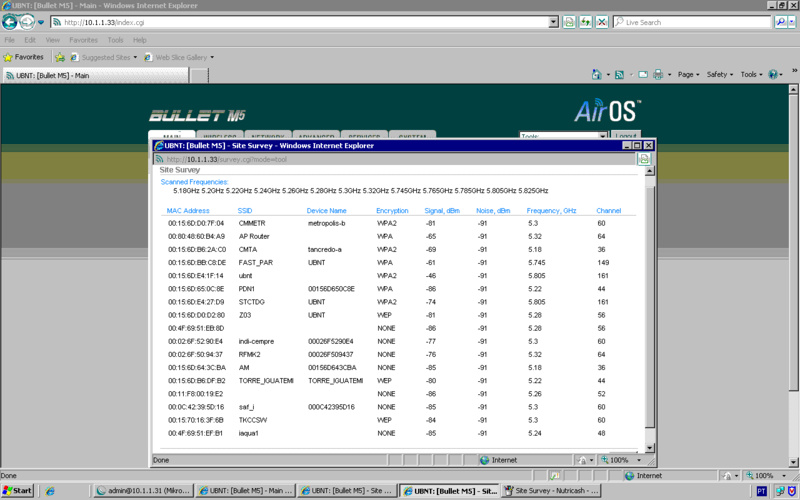Click the IE Forward navigation arrow
The height and width of the screenshot is (500, 800).
[x=27, y=22]
